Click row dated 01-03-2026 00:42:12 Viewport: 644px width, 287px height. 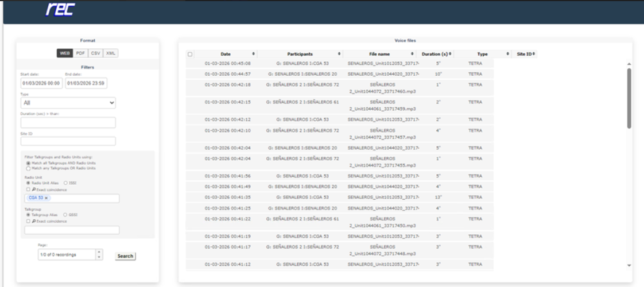tap(340, 119)
